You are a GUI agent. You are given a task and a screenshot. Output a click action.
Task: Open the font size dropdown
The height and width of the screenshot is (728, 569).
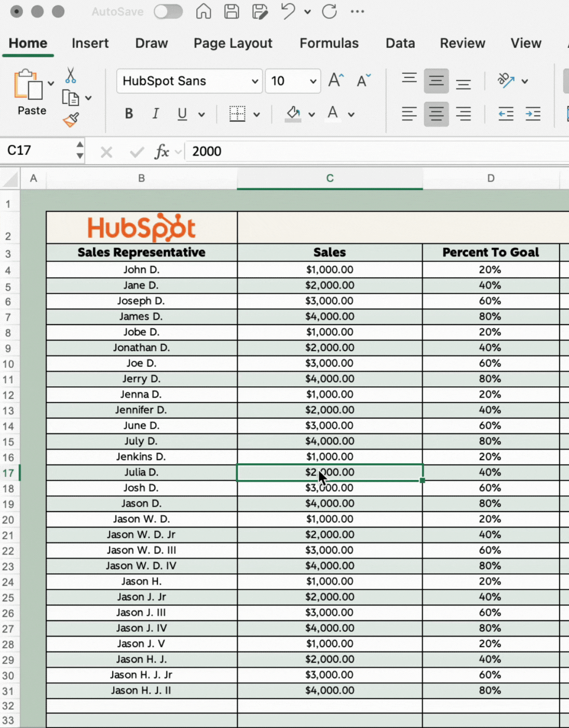(313, 81)
